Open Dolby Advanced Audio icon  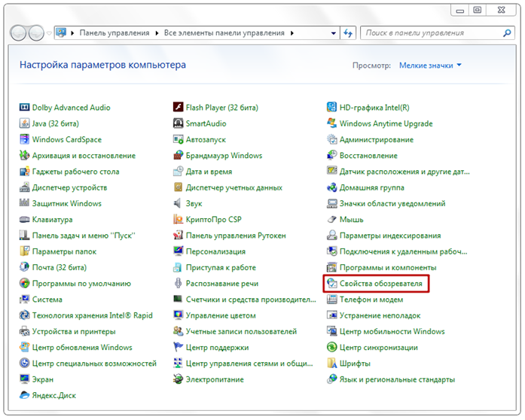[24, 108]
